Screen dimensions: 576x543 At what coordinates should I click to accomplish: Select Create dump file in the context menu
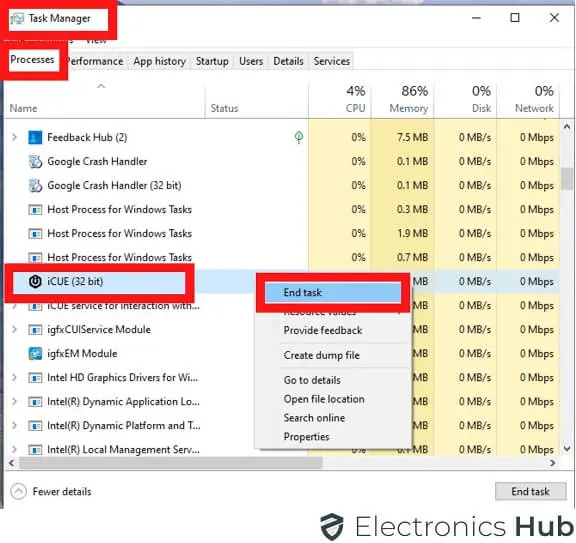(x=321, y=355)
